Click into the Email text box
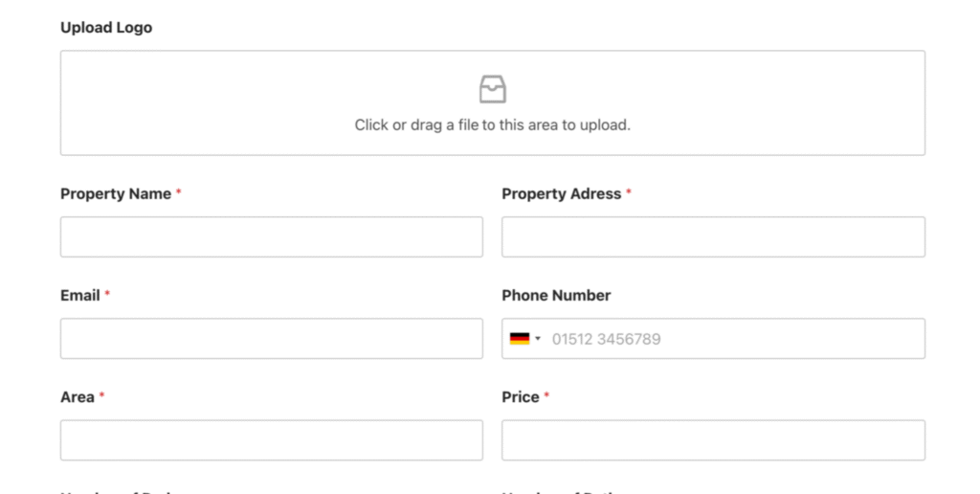 pos(271,339)
